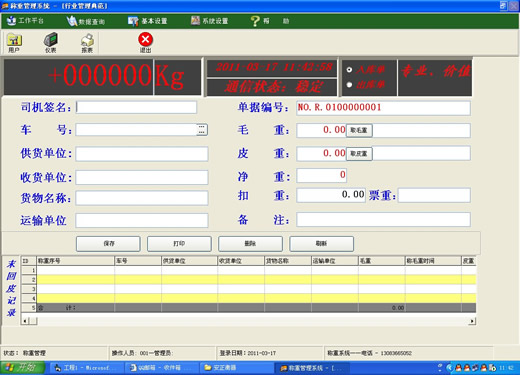Click the 称毛重时间 column header
The height and width of the screenshot is (375, 520).
pos(433,261)
